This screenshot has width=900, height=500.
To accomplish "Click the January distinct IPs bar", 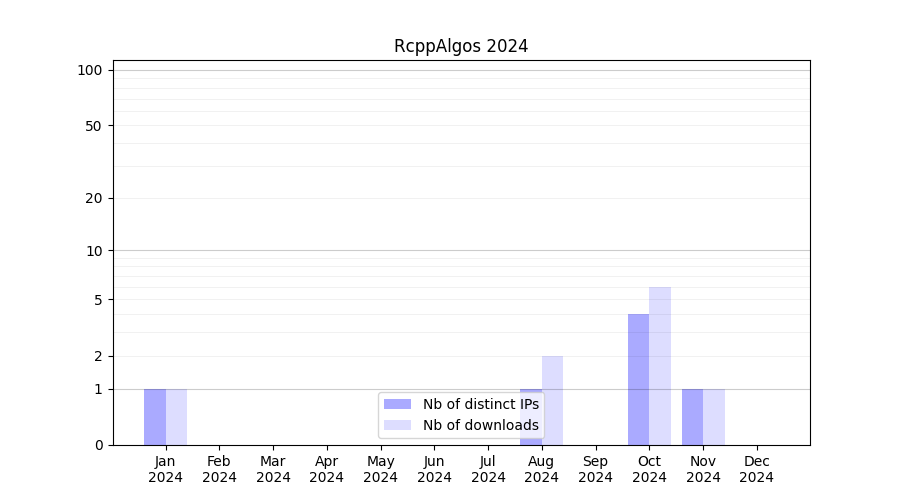I will (x=155, y=417).
